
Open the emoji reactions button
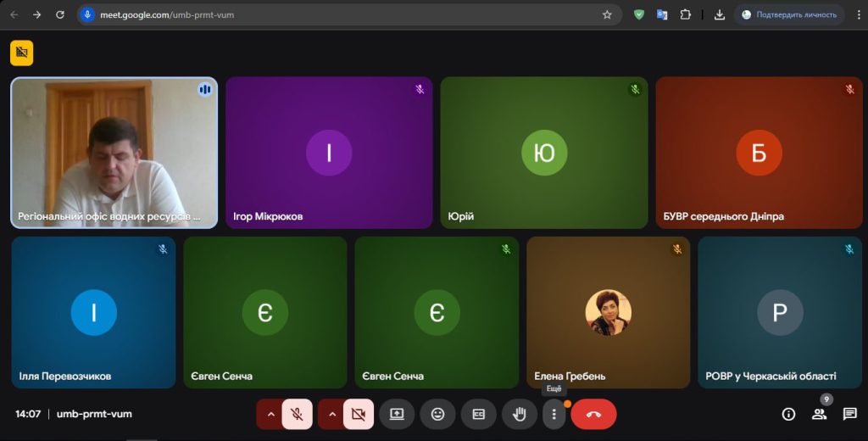click(438, 414)
